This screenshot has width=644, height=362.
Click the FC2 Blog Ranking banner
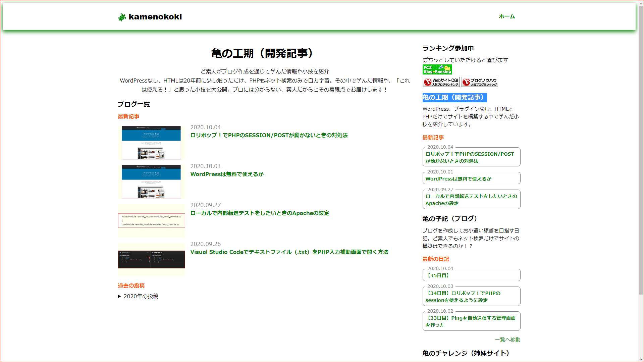(x=437, y=69)
